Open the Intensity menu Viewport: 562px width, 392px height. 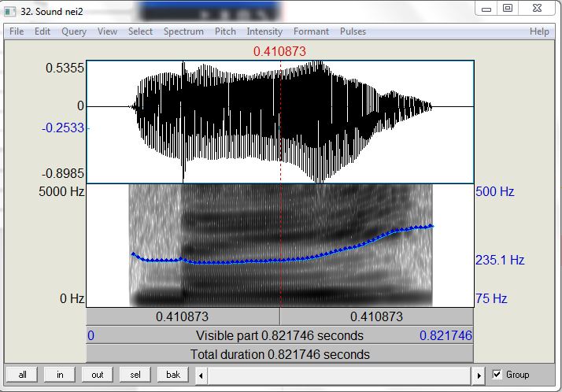coord(264,31)
